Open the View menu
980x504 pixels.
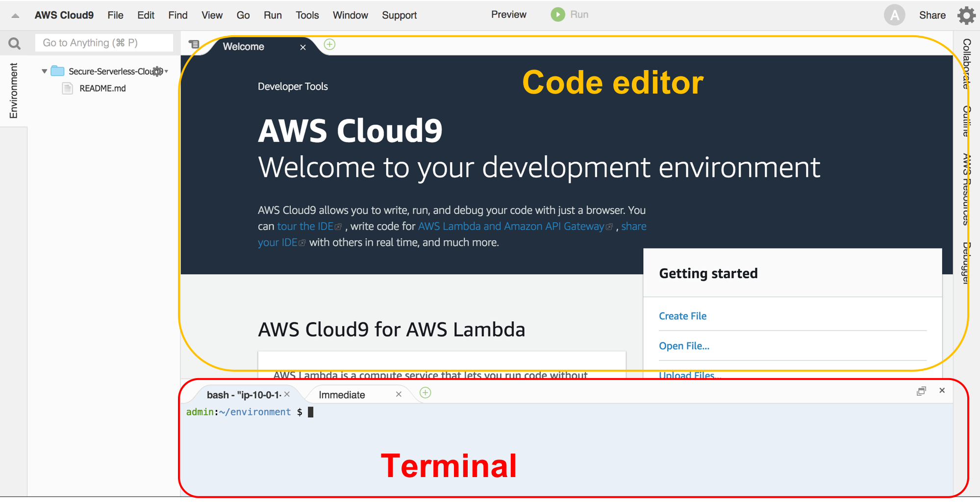pyautogui.click(x=212, y=15)
